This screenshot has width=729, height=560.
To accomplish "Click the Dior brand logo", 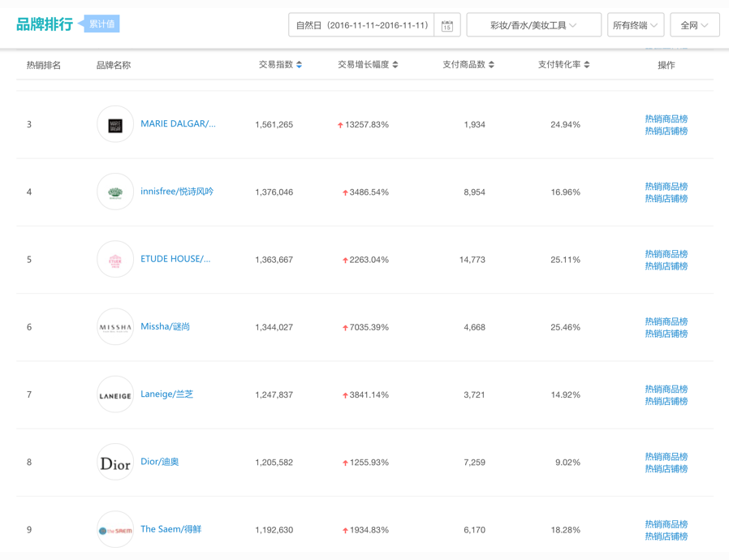I will [115, 462].
